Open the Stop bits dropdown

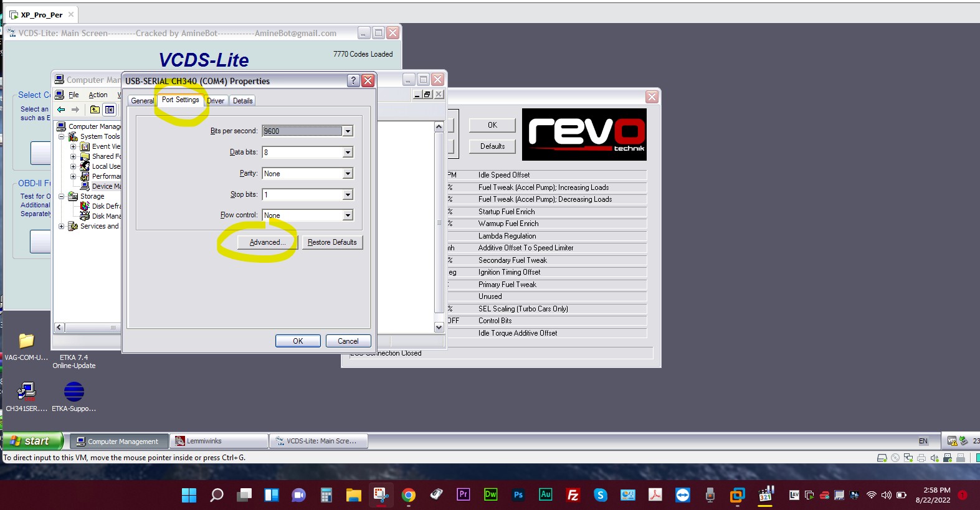coord(348,195)
